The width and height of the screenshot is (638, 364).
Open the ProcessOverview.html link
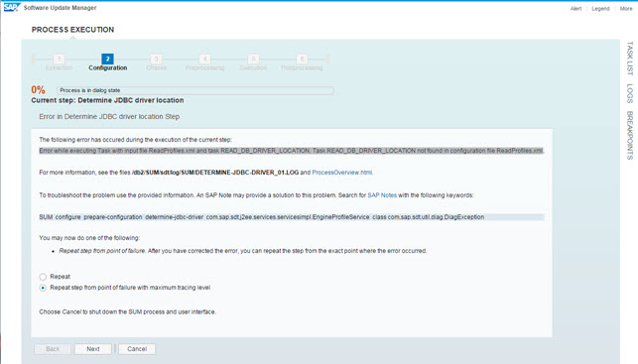[341, 173]
